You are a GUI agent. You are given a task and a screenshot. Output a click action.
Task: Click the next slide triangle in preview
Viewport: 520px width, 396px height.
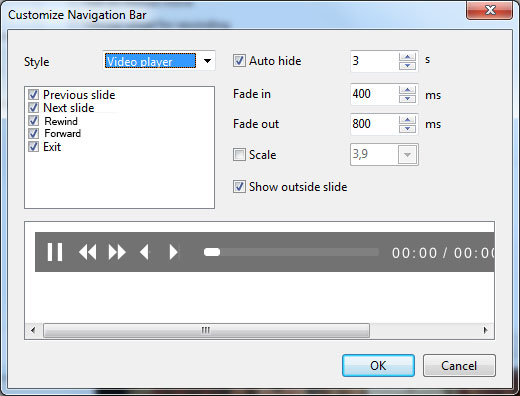coord(173,252)
